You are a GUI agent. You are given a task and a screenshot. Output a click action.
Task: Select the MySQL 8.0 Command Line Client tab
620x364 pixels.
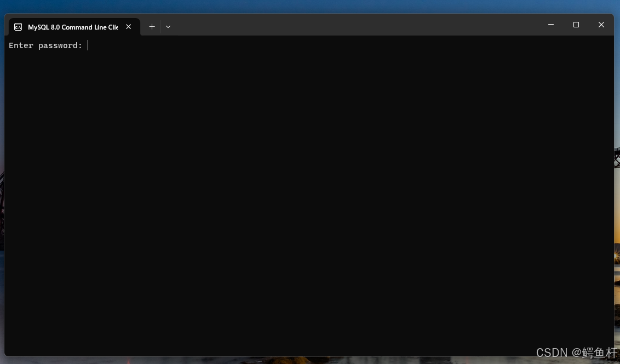(74, 27)
